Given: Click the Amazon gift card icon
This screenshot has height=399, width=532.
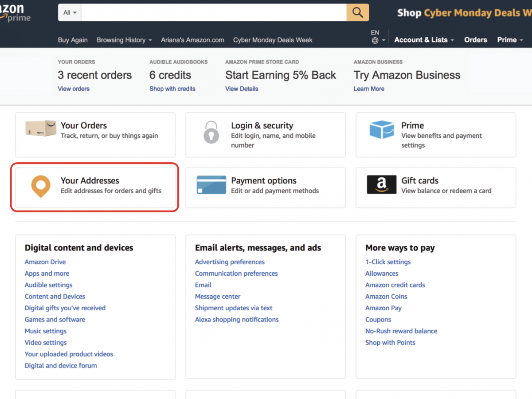Looking at the screenshot, I should [x=382, y=185].
